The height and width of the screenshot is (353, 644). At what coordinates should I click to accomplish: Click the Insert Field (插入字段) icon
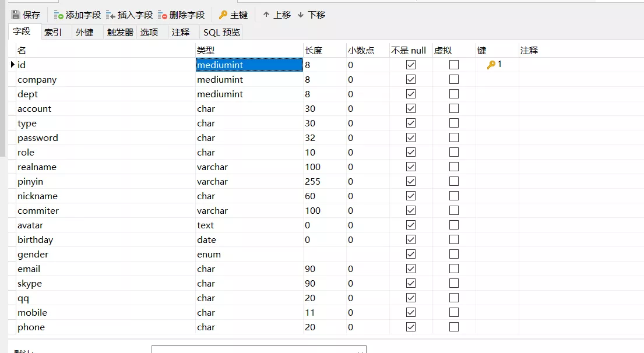coord(111,15)
